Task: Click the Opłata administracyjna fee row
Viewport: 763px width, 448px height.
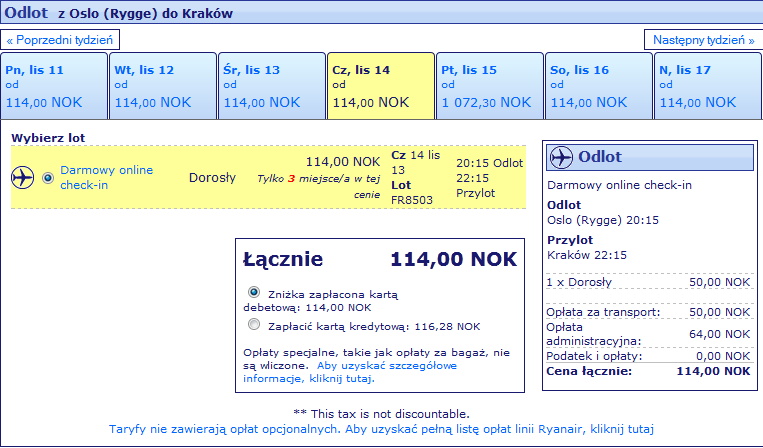Action: click(x=648, y=334)
